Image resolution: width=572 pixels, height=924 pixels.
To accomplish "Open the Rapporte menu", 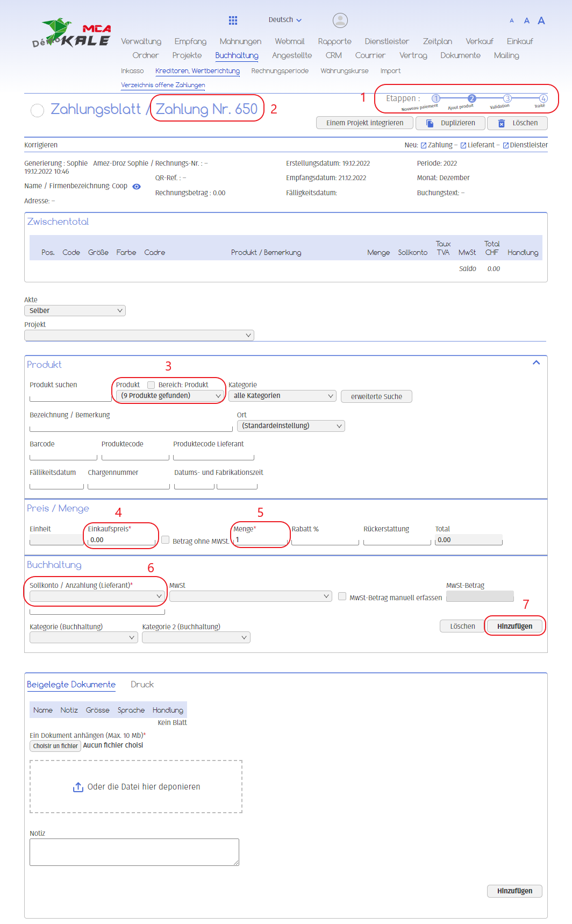I will [334, 41].
